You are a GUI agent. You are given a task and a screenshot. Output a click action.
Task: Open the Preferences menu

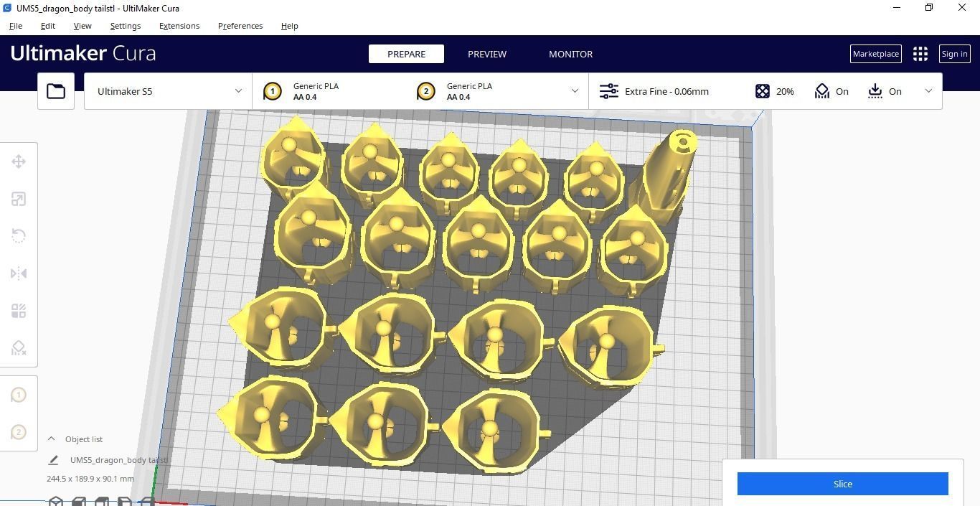(x=240, y=26)
